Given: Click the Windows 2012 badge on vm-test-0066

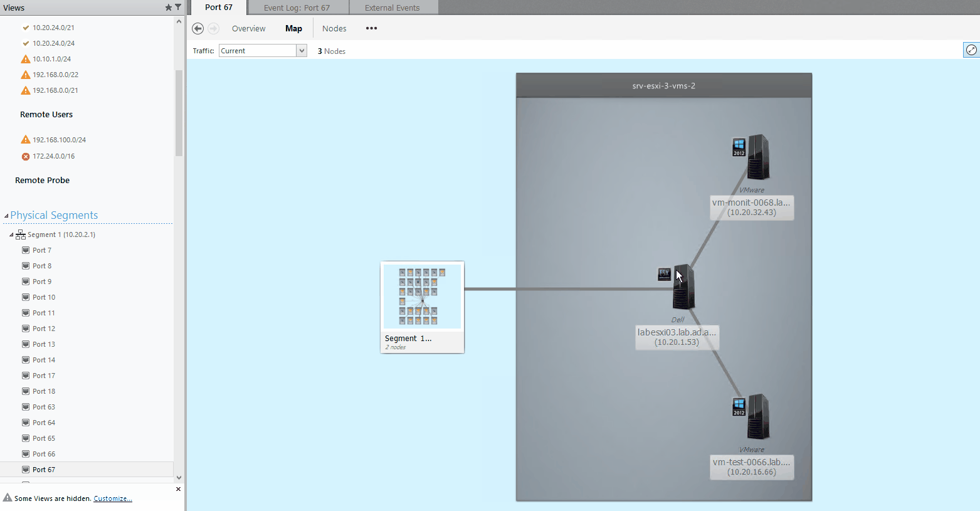Looking at the screenshot, I should 739,407.
